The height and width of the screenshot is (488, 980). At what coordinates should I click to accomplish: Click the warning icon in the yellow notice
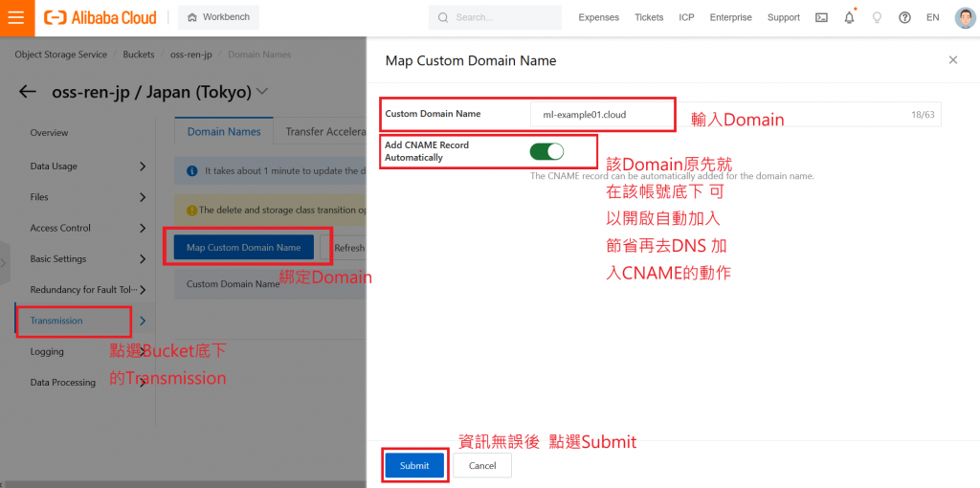coord(191,211)
